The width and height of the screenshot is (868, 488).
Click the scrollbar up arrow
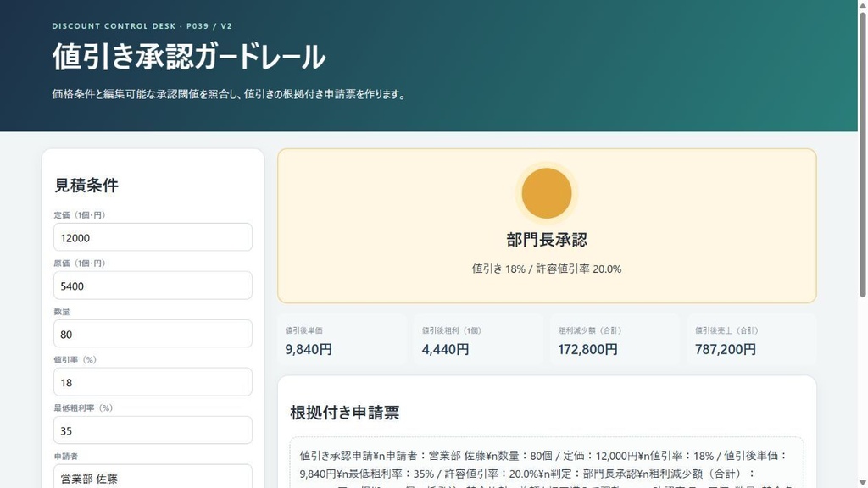point(862,4)
